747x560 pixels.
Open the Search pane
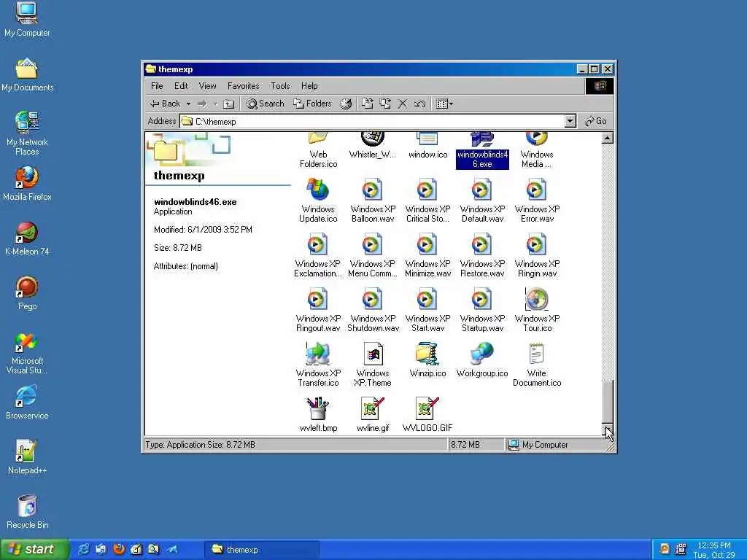pyautogui.click(x=266, y=104)
